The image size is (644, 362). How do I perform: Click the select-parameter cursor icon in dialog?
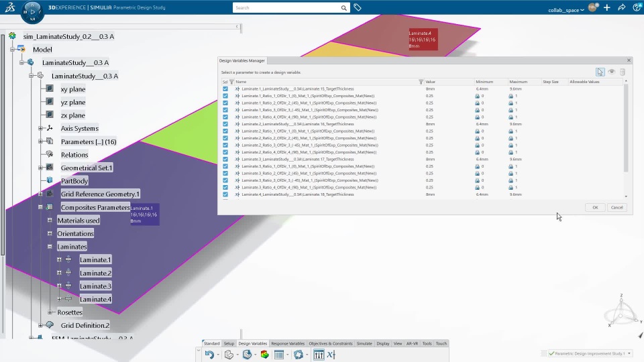click(600, 72)
